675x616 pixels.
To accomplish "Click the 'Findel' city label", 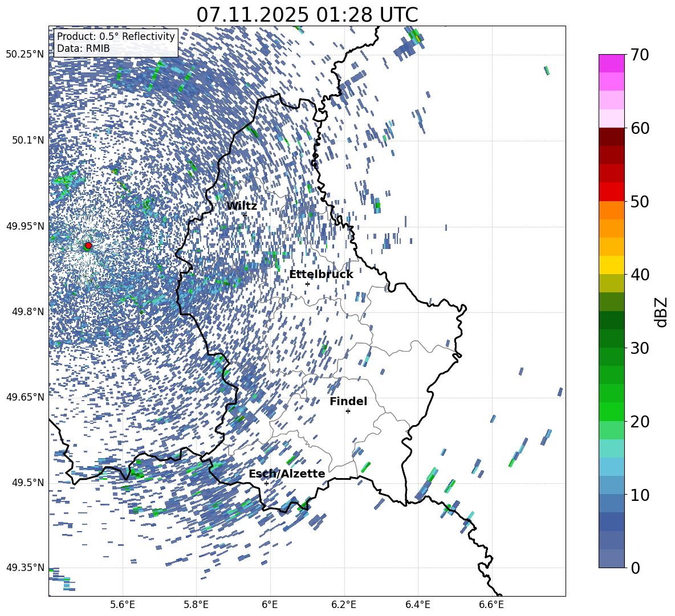I will coord(348,401).
